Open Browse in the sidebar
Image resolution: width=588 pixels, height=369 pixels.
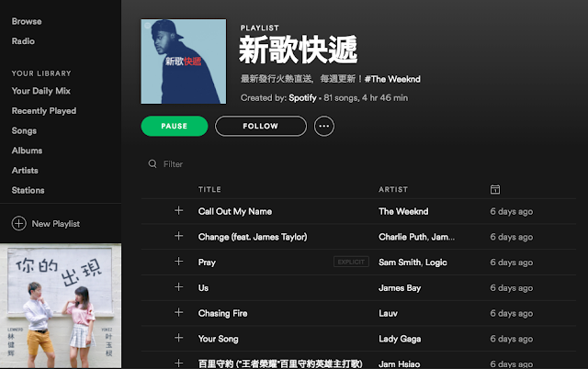(x=27, y=21)
